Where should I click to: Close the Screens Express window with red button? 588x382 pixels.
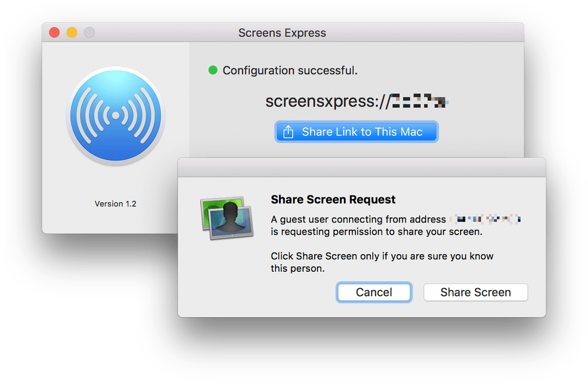point(55,33)
